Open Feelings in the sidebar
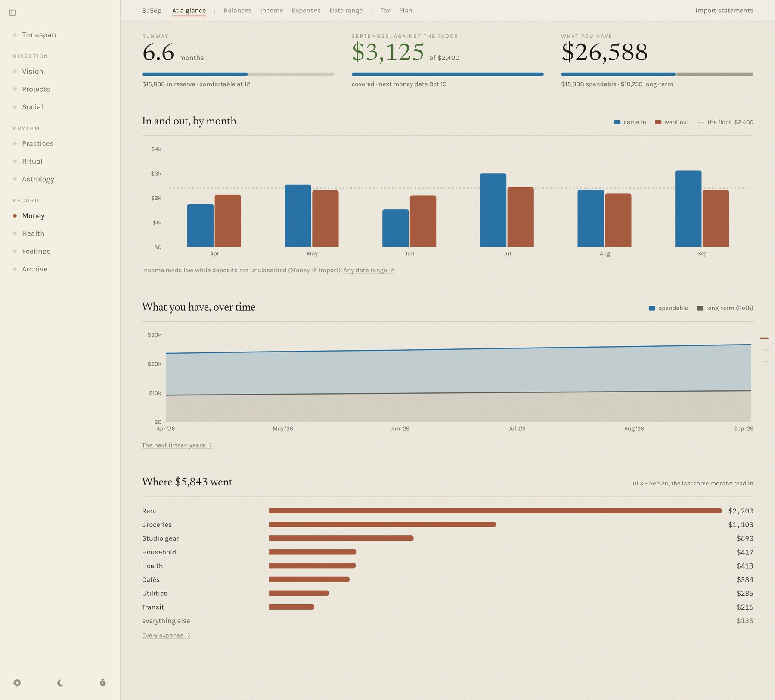 36,251
